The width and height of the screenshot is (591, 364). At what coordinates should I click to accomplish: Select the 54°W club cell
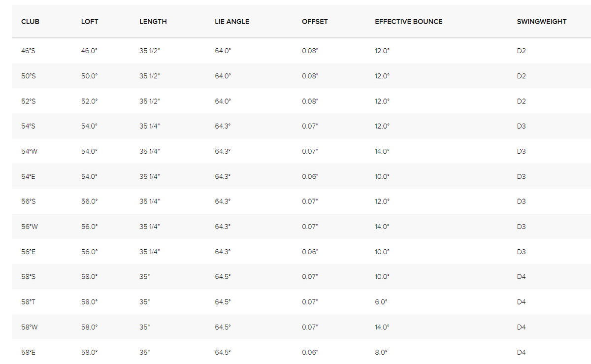point(30,151)
